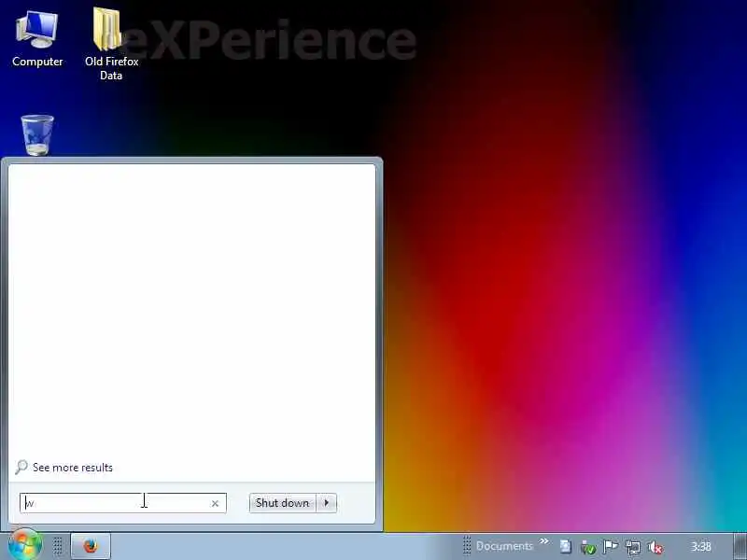Click See more results link

point(73,468)
